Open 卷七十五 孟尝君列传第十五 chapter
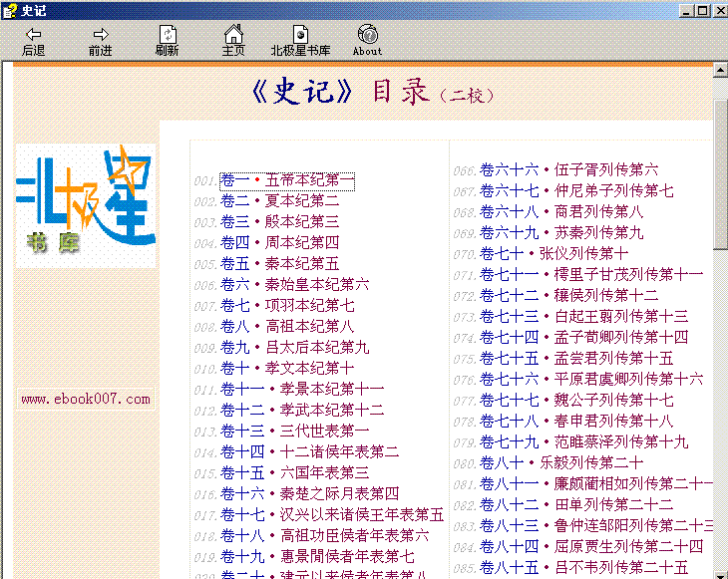Screen dimensions: 728x579 [576, 358]
